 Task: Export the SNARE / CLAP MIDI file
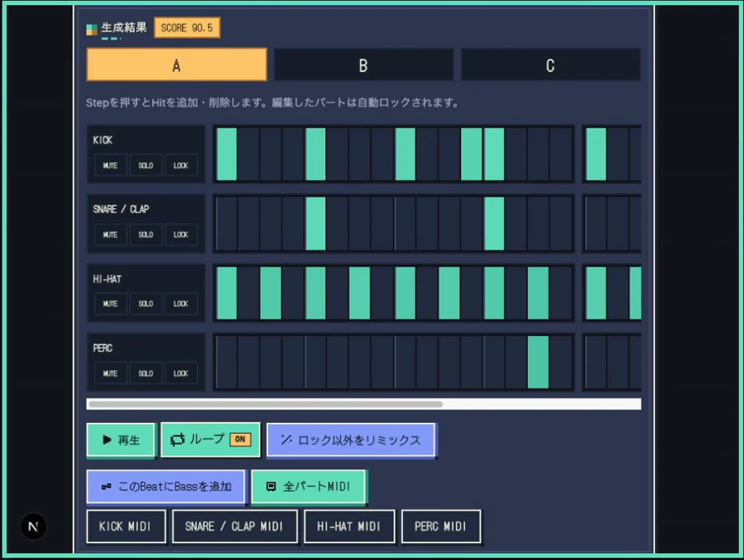coord(235,526)
